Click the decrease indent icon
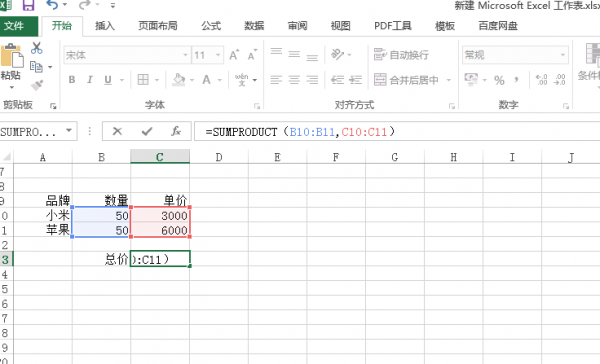The image size is (600, 364). tap(338, 80)
